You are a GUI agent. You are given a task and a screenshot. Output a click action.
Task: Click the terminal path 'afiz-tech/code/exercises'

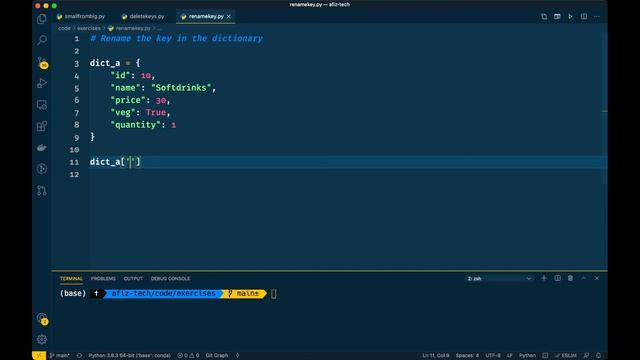point(163,293)
